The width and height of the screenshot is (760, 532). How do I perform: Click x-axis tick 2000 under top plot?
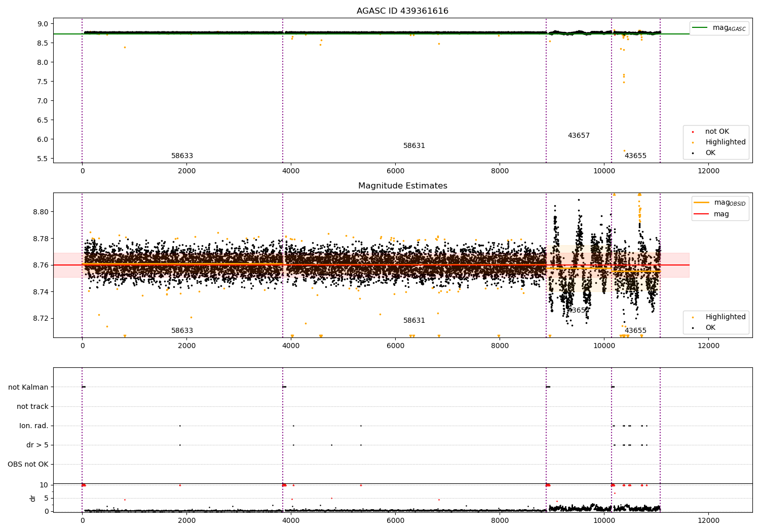pos(186,171)
